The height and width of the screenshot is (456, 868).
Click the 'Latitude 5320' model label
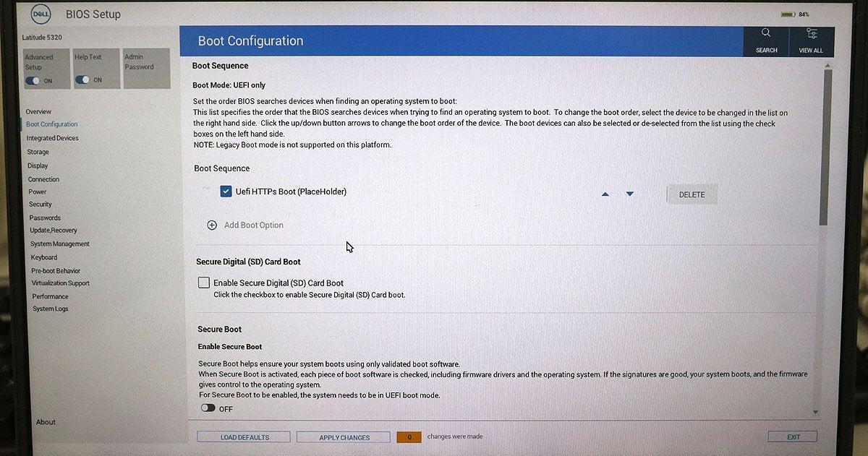click(x=43, y=38)
